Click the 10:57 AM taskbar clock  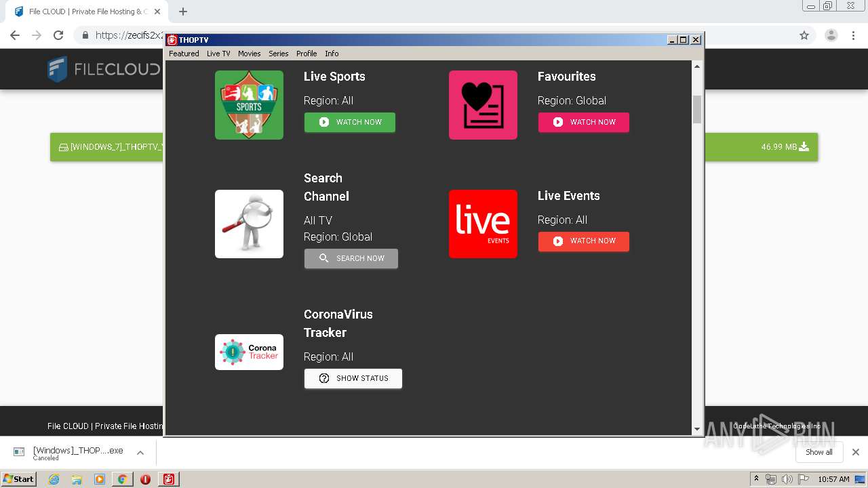833,479
